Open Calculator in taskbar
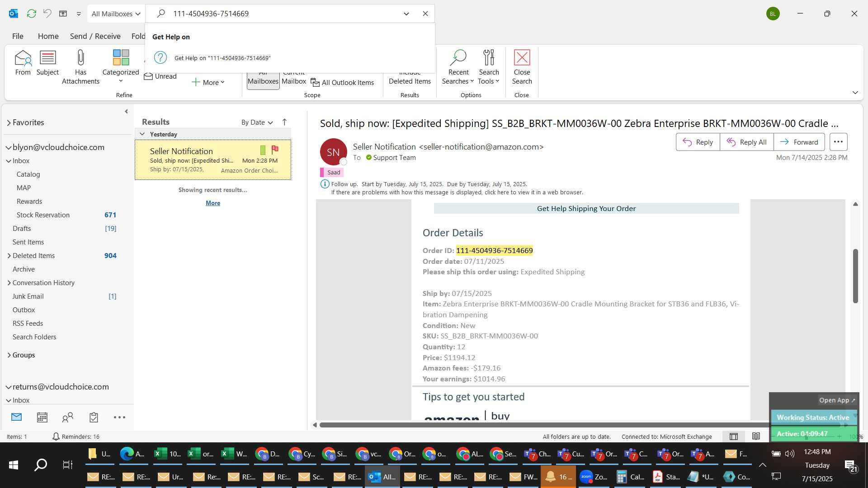 click(x=630, y=477)
